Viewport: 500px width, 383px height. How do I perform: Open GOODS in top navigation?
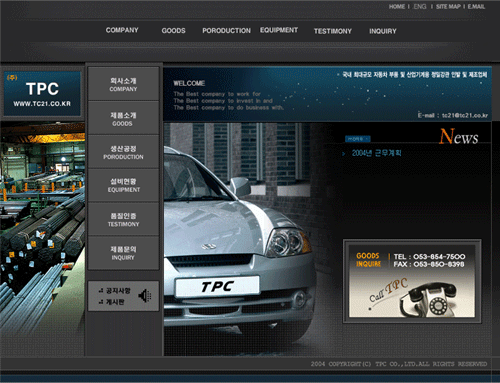point(173,31)
